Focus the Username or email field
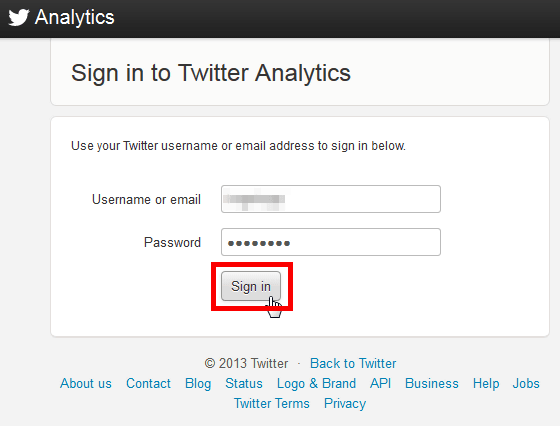This screenshot has width=560, height=426. tap(331, 199)
